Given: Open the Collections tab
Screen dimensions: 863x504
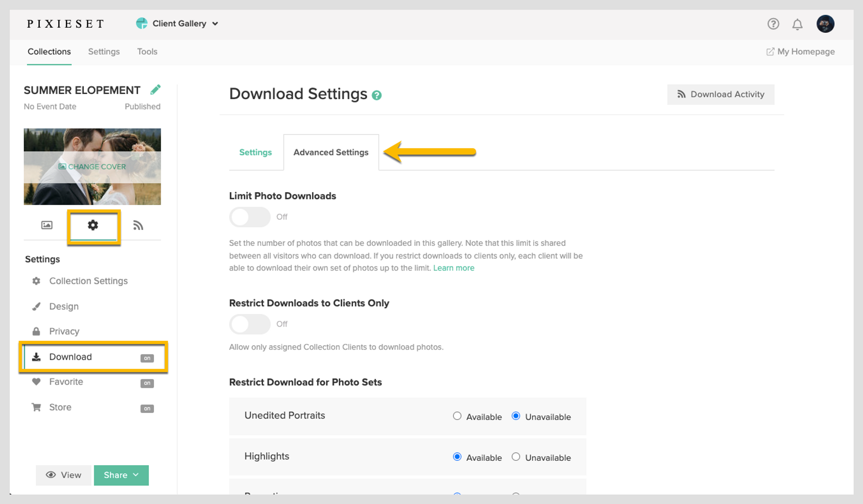Looking at the screenshot, I should coord(49,51).
